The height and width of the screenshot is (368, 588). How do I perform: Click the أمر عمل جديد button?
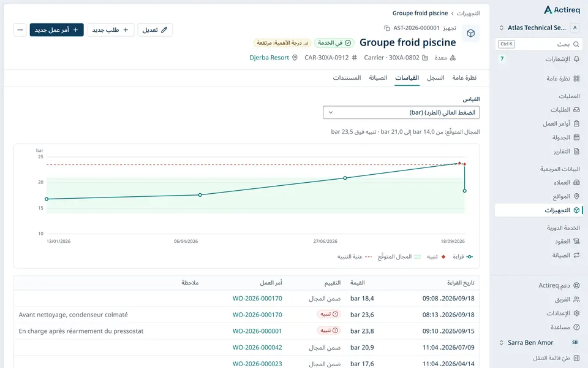pyautogui.click(x=56, y=29)
